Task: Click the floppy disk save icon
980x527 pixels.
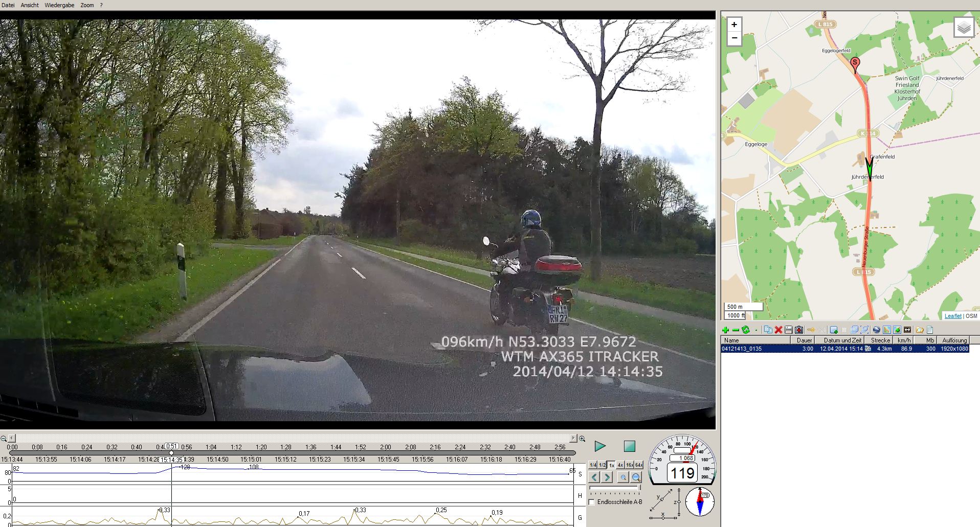Action: coord(788,330)
